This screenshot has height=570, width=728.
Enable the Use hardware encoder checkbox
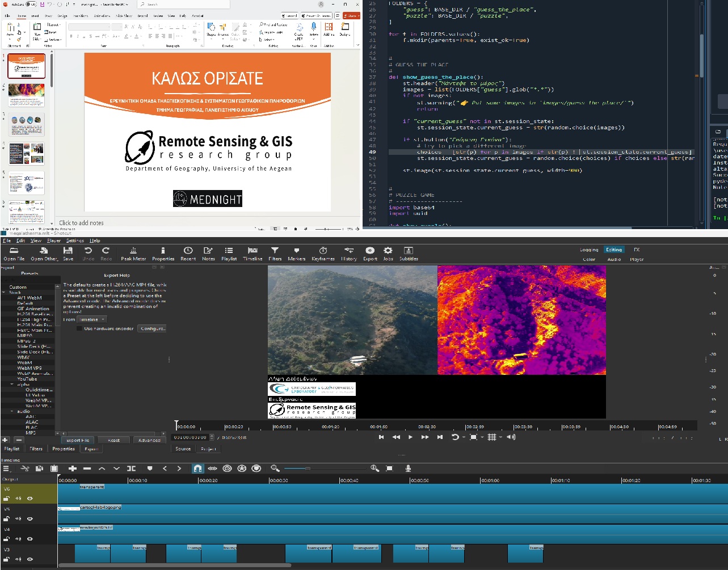click(79, 328)
